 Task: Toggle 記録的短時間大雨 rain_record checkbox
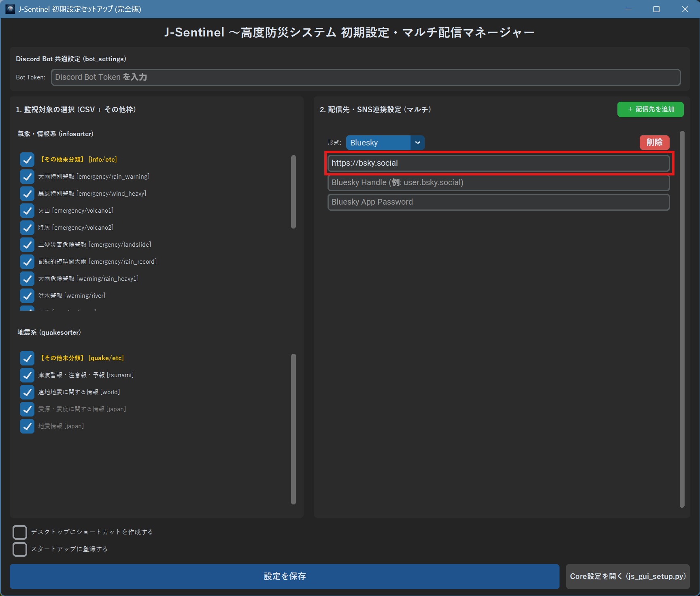pyautogui.click(x=27, y=262)
